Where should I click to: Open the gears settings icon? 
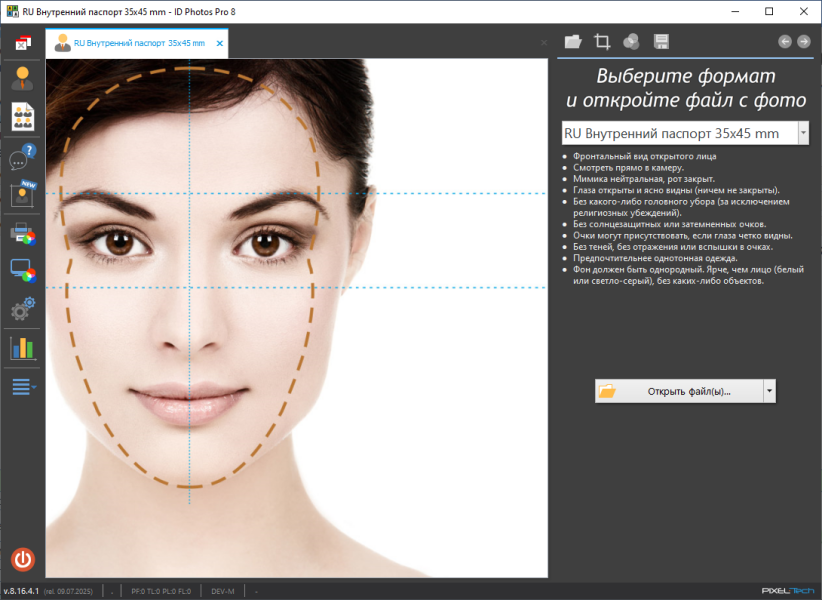pyautogui.click(x=23, y=309)
